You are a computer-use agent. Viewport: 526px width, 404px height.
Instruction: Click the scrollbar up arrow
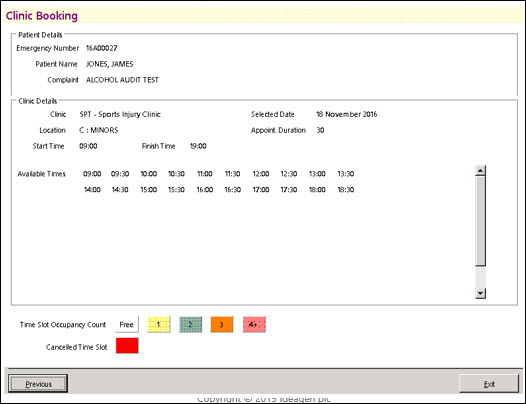pyautogui.click(x=480, y=171)
